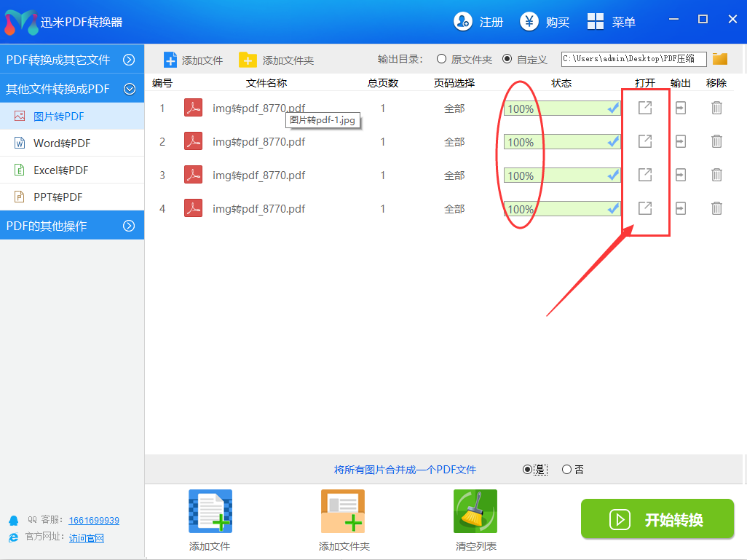This screenshot has width=747, height=560.
Task: Open the output directory folder icon
Action: point(719,59)
